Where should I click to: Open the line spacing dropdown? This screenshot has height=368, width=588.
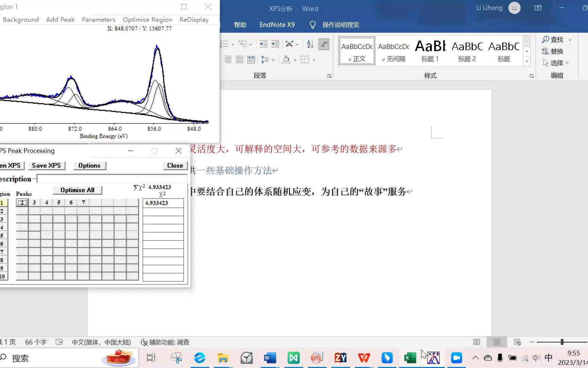[x=268, y=60]
